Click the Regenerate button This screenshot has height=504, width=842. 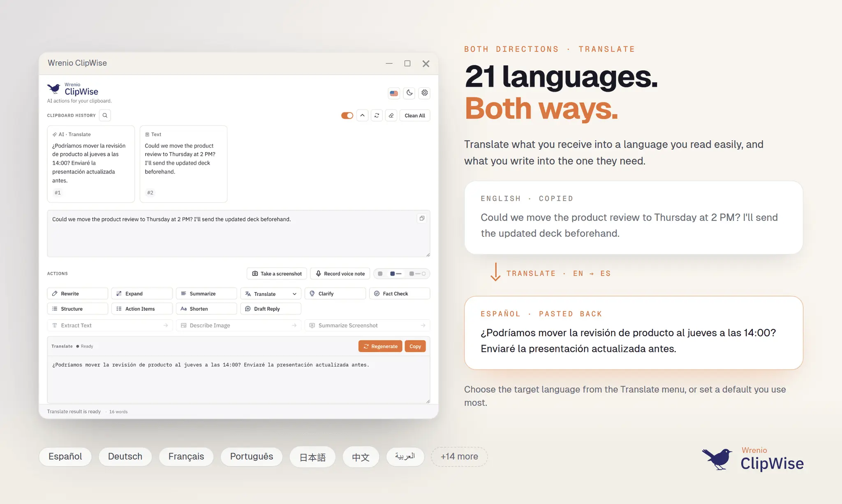(x=380, y=347)
